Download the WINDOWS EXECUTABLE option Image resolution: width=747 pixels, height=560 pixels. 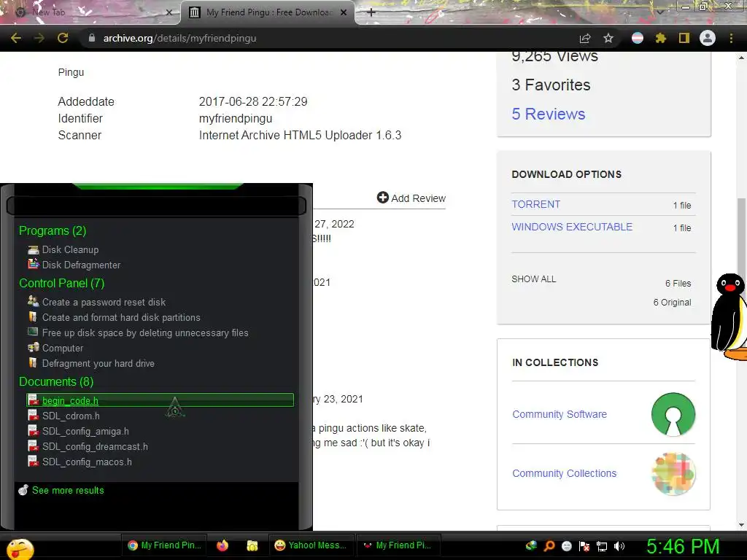[x=572, y=227]
